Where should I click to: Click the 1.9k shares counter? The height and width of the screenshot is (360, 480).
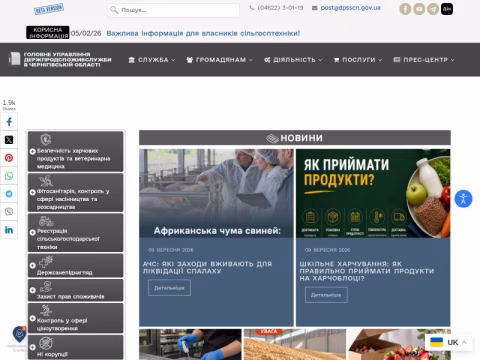point(9,104)
